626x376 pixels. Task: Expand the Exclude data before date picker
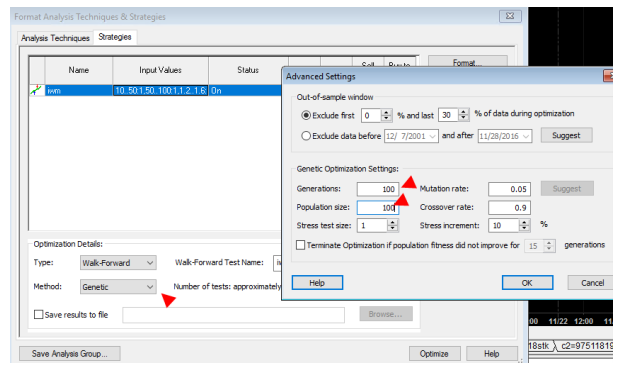click(x=432, y=136)
